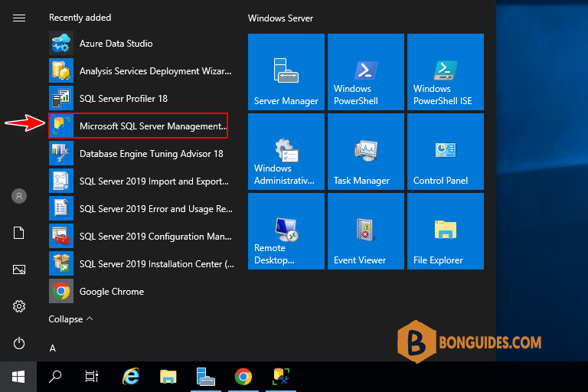The image size is (588, 392).
Task: Open the Control Panel tile
Action: [446, 152]
